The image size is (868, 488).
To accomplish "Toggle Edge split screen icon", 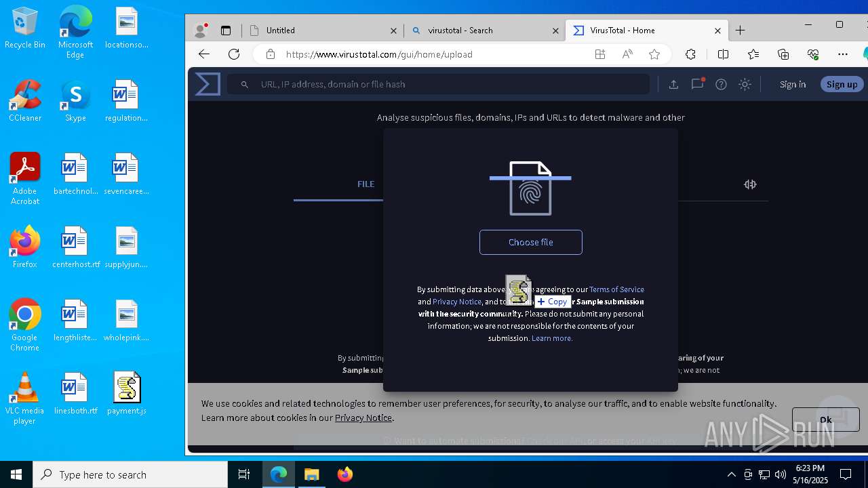I will 723,54.
